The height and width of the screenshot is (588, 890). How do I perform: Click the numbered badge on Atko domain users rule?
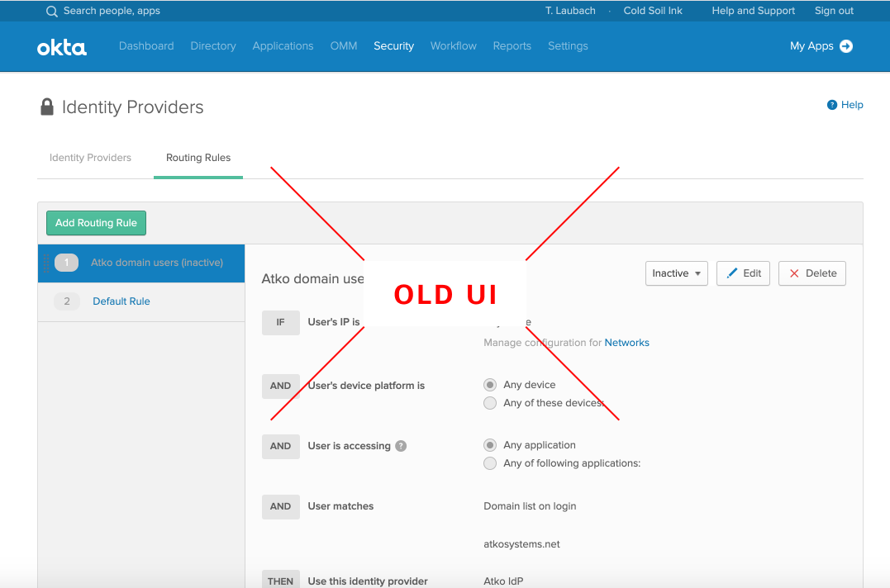pos(66,262)
